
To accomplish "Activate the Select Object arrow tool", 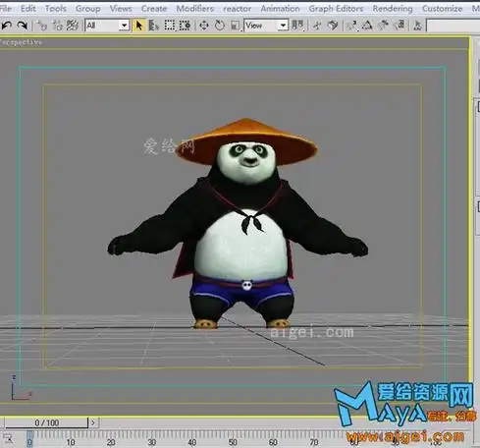I will pyautogui.click(x=138, y=26).
